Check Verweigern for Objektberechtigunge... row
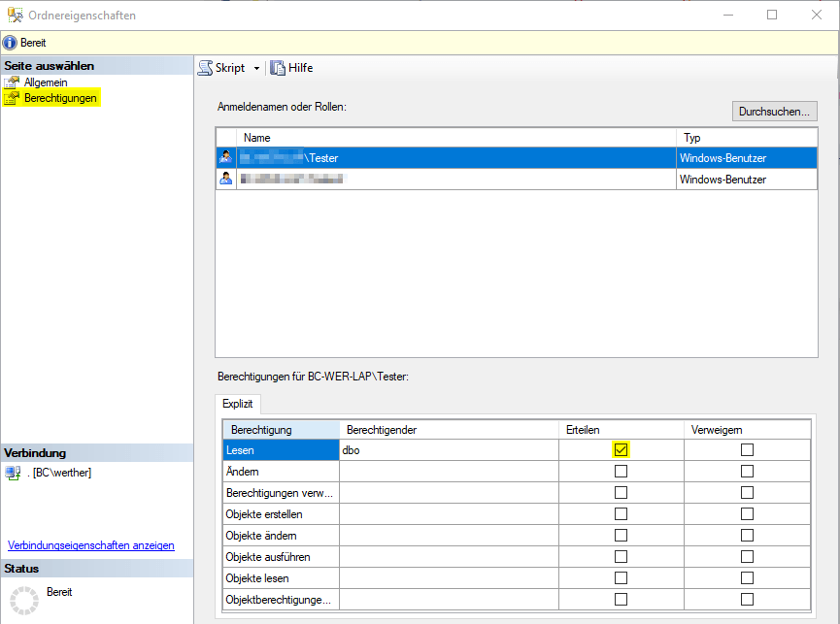Screen dimensions: 840x624 748,600
